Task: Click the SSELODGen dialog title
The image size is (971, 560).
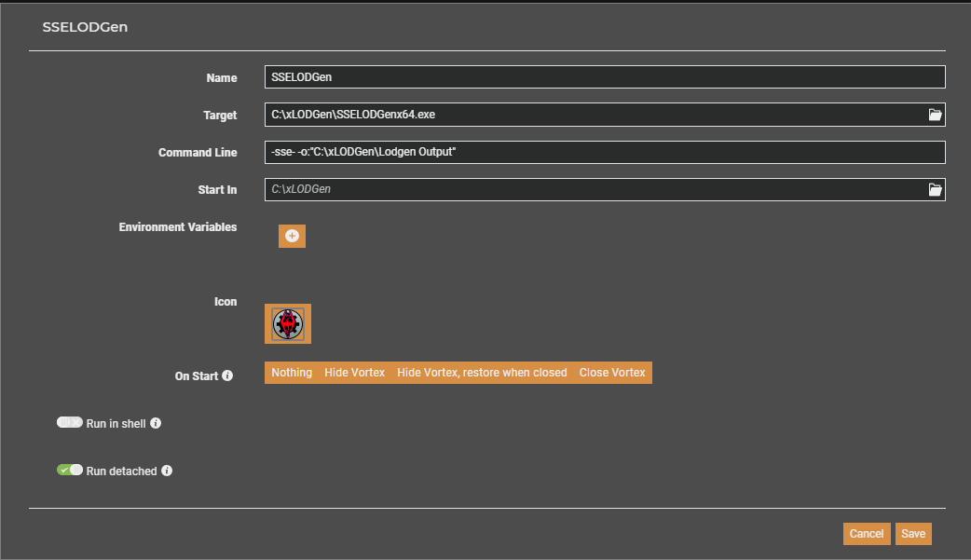Action: [x=85, y=27]
